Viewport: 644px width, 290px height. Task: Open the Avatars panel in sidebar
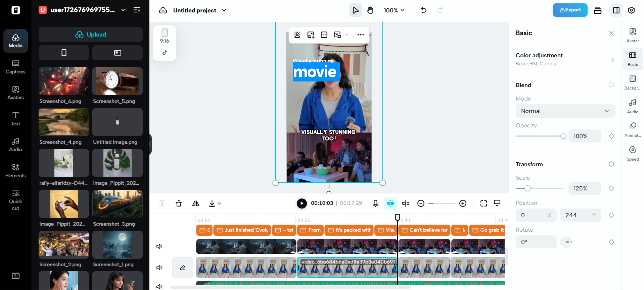tap(15, 93)
